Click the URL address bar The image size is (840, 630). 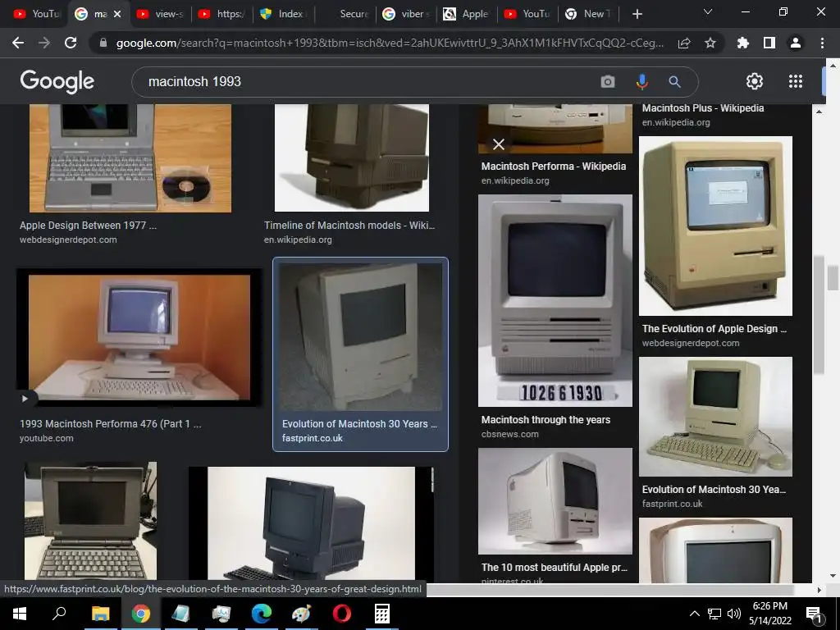(x=390, y=43)
